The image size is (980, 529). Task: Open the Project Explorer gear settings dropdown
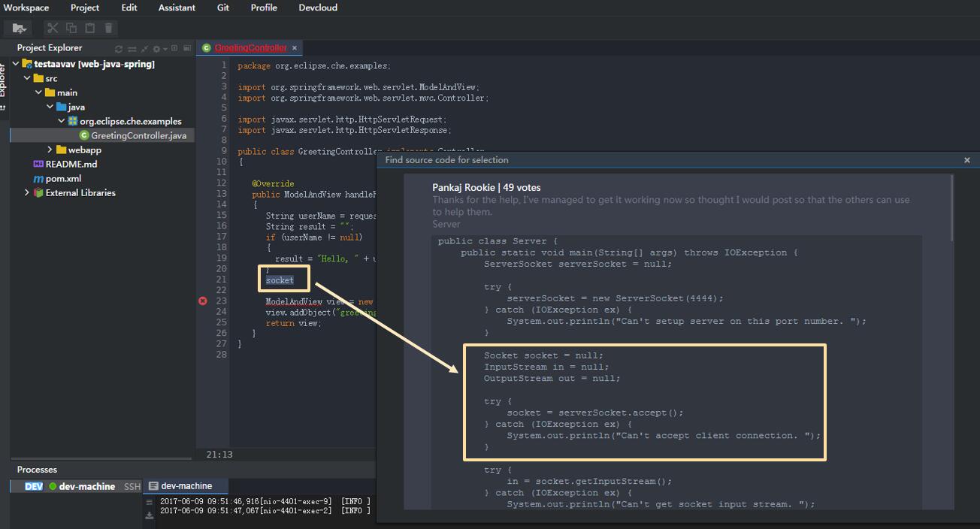(x=159, y=49)
